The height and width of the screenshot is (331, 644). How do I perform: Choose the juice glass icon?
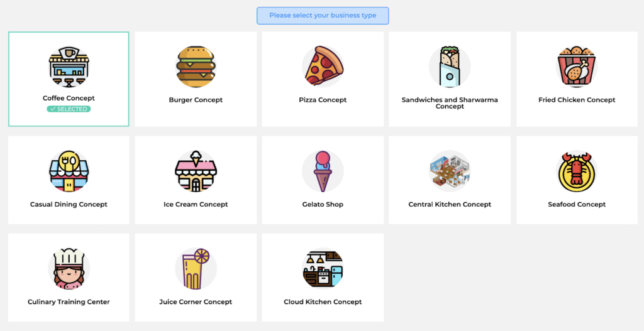tap(196, 269)
